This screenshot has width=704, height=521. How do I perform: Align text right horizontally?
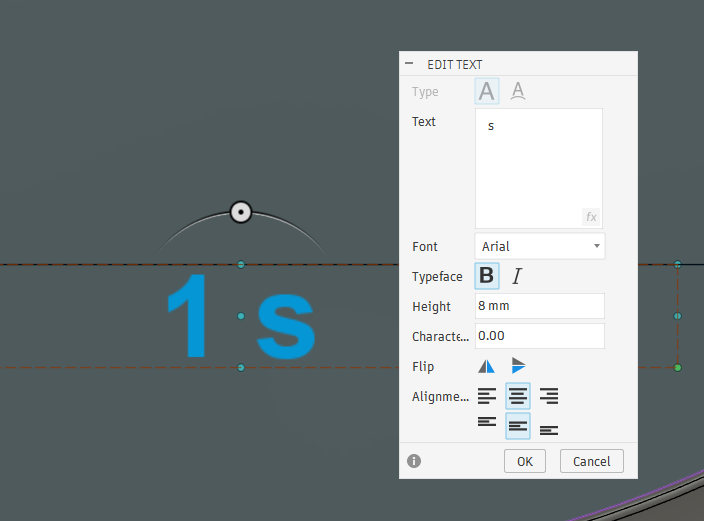(549, 396)
